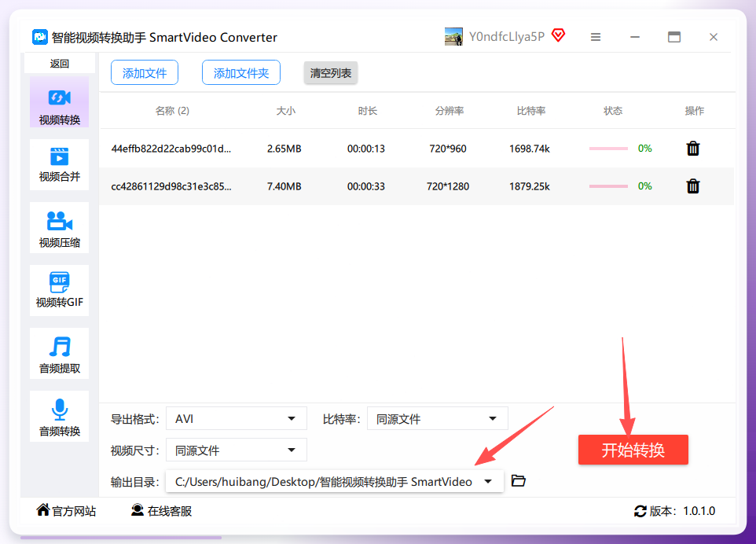Click the 大小 column header
Screen dimensions: 756x544
click(x=285, y=111)
